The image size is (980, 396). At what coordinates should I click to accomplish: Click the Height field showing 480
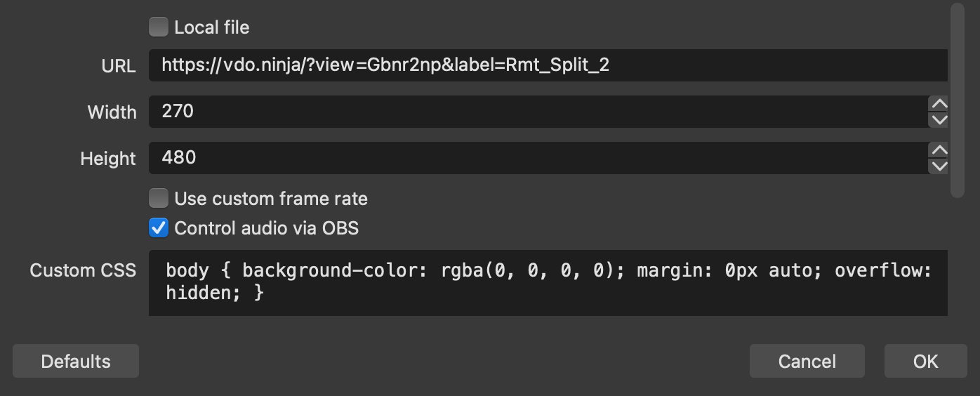tap(538, 158)
